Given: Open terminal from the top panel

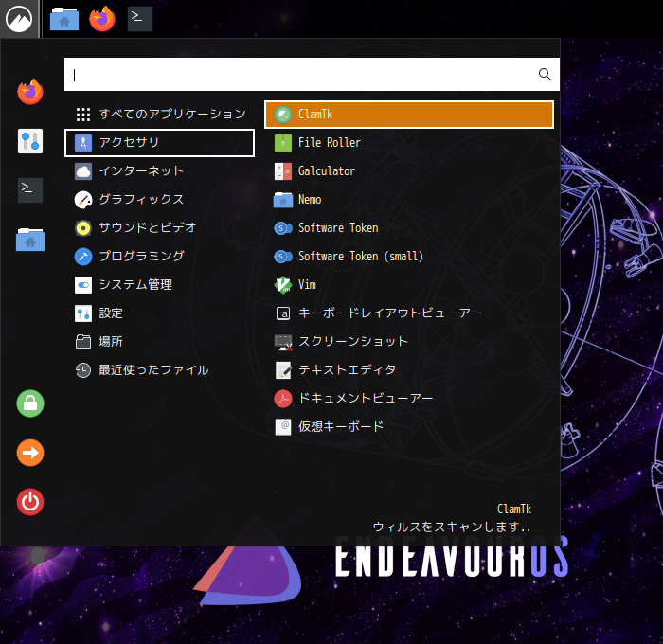Looking at the screenshot, I should tap(140, 19).
